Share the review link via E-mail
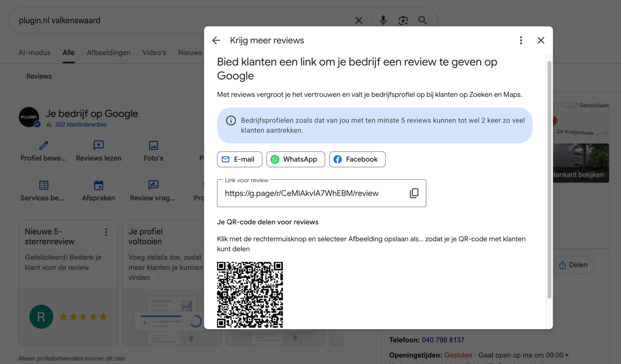This screenshot has width=621, height=364. point(239,159)
